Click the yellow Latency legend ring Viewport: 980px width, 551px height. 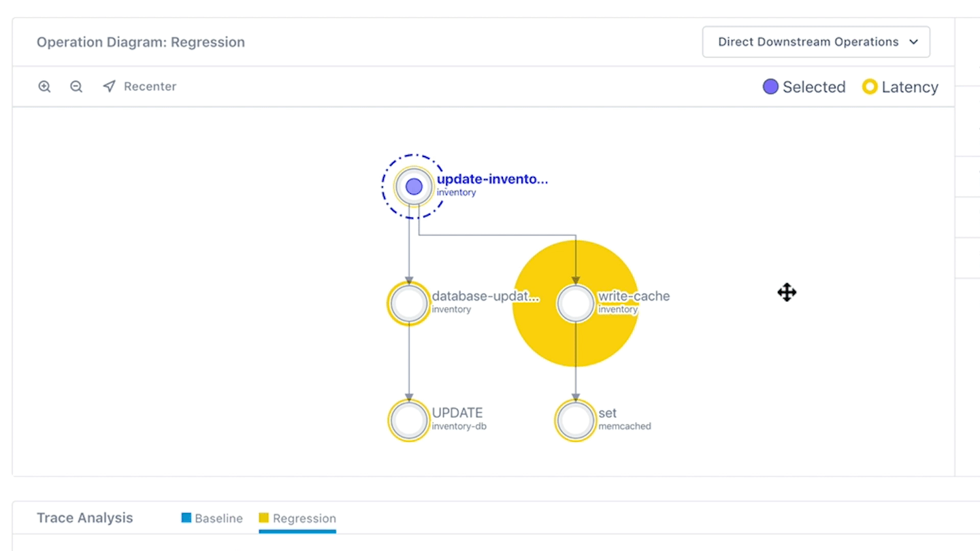tap(870, 87)
